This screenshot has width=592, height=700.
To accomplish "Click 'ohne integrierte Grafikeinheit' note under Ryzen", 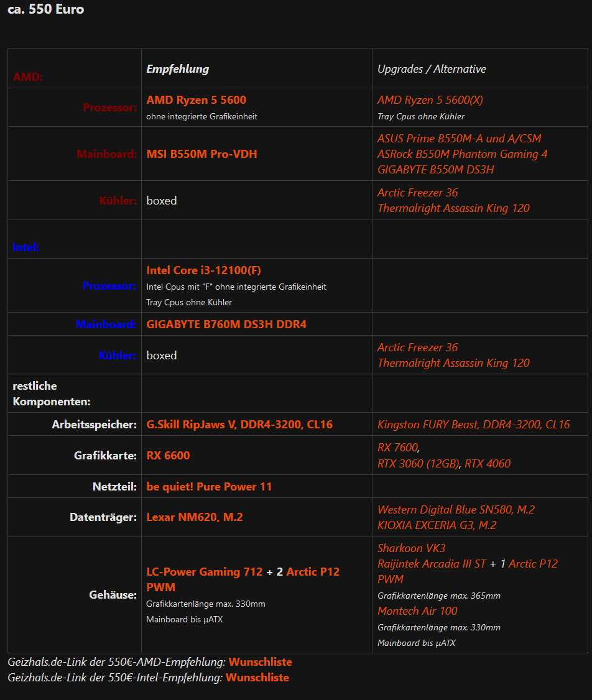I will click(202, 116).
